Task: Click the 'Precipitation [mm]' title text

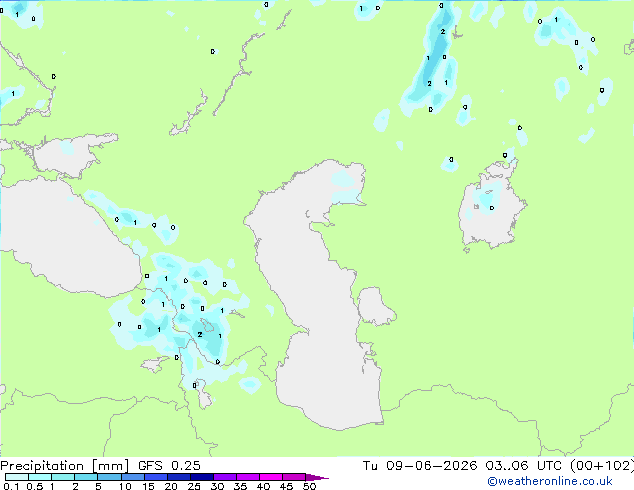Action: [64, 466]
